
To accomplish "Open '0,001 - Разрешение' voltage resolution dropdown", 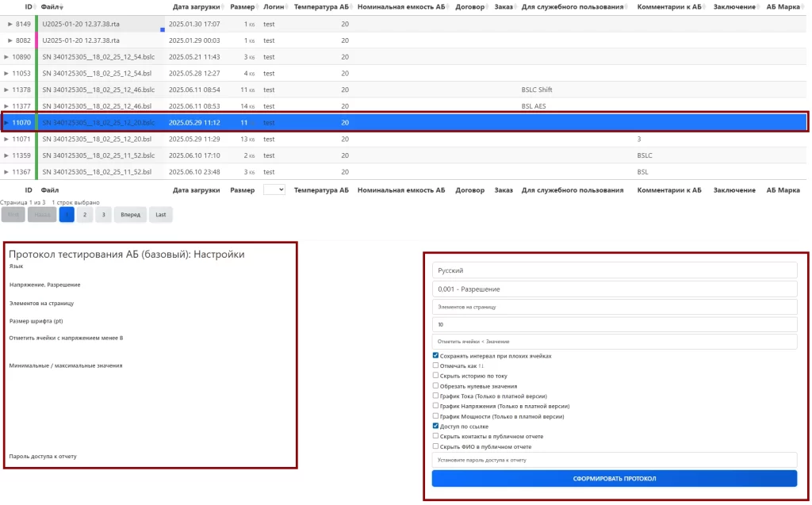I will [x=614, y=289].
